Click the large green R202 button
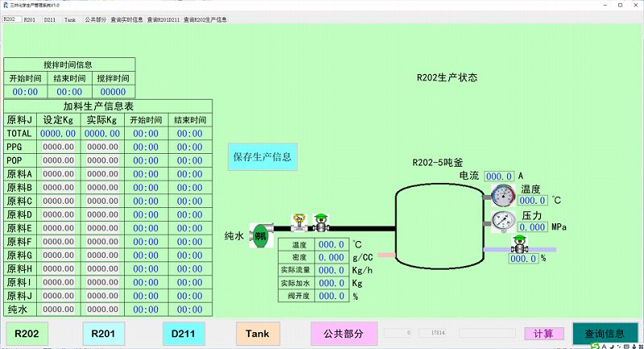The height and width of the screenshot is (349, 644). 27,334
